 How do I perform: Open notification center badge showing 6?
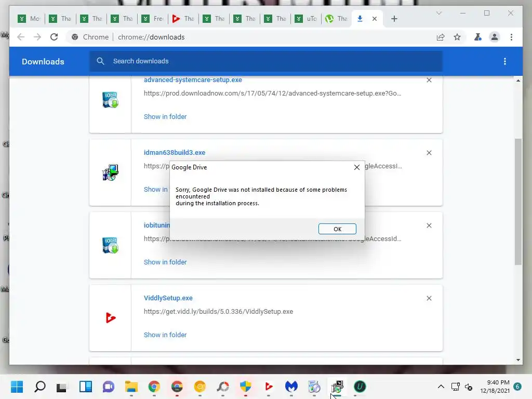point(517,387)
